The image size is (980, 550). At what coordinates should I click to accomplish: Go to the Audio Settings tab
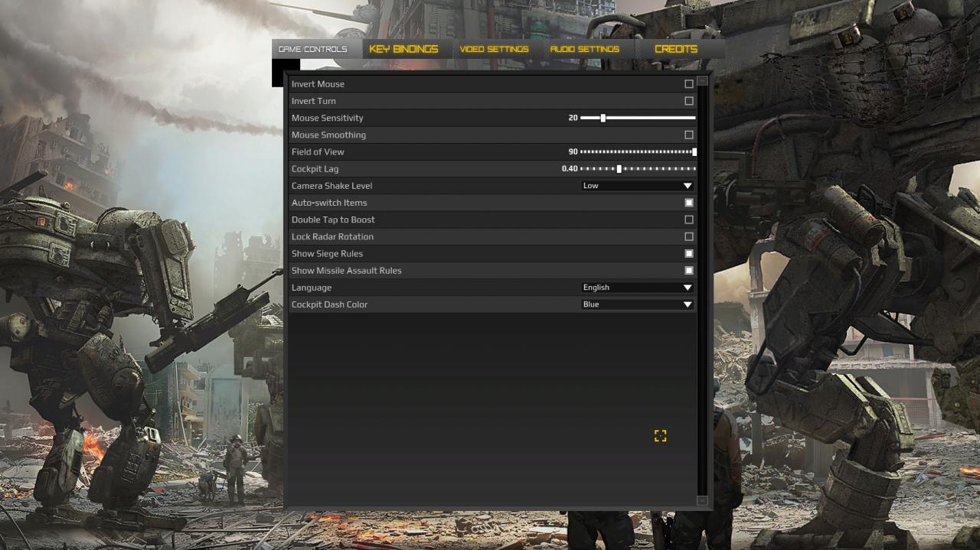point(585,49)
